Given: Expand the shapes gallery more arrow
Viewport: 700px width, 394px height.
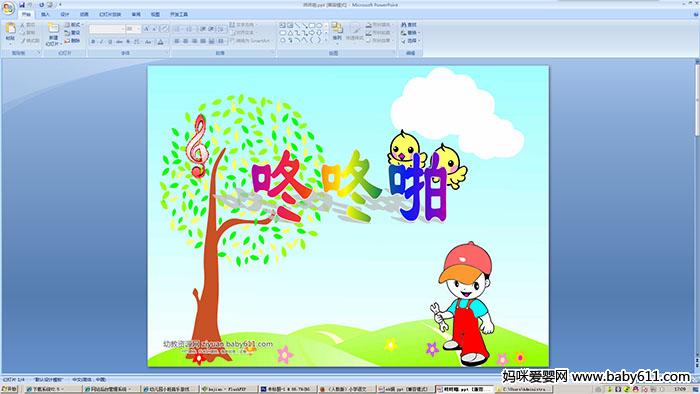Looking at the screenshot, I should [326, 40].
